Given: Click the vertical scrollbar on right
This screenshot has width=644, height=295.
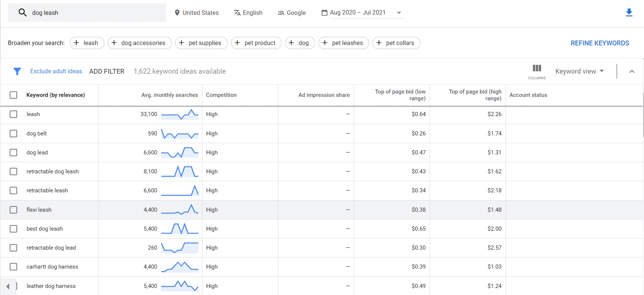Looking at the screenshot, I should pos(643,115).
